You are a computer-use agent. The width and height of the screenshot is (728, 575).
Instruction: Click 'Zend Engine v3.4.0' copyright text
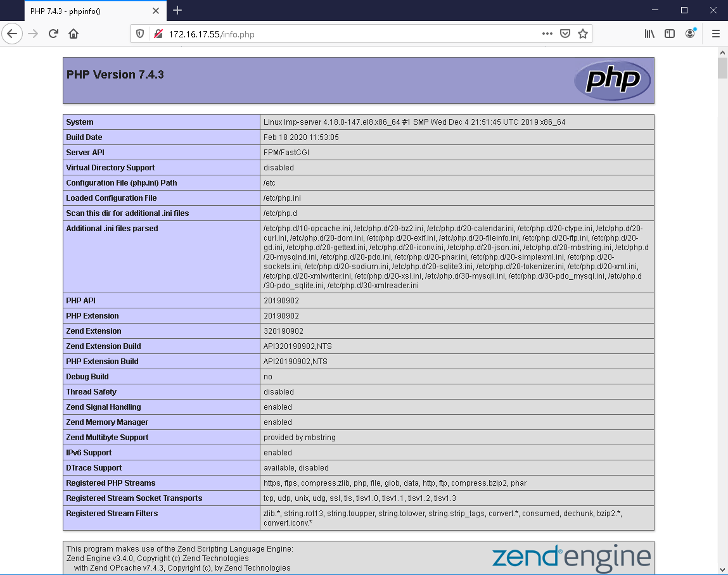157,559
